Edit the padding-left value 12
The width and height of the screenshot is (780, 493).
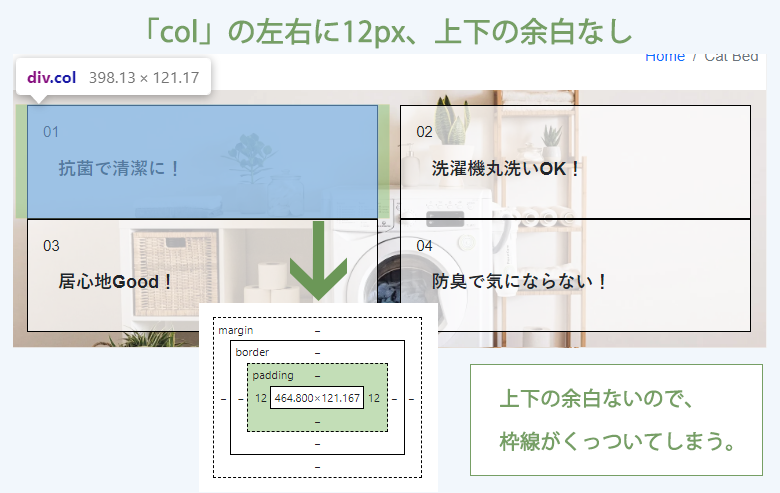260,398
